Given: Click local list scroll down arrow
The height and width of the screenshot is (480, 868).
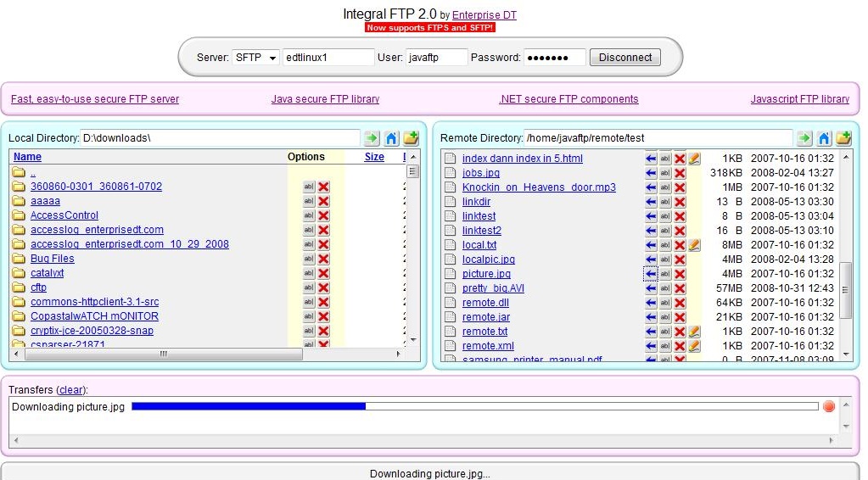Looking at the screenshot, I should (x=413, y=340).
